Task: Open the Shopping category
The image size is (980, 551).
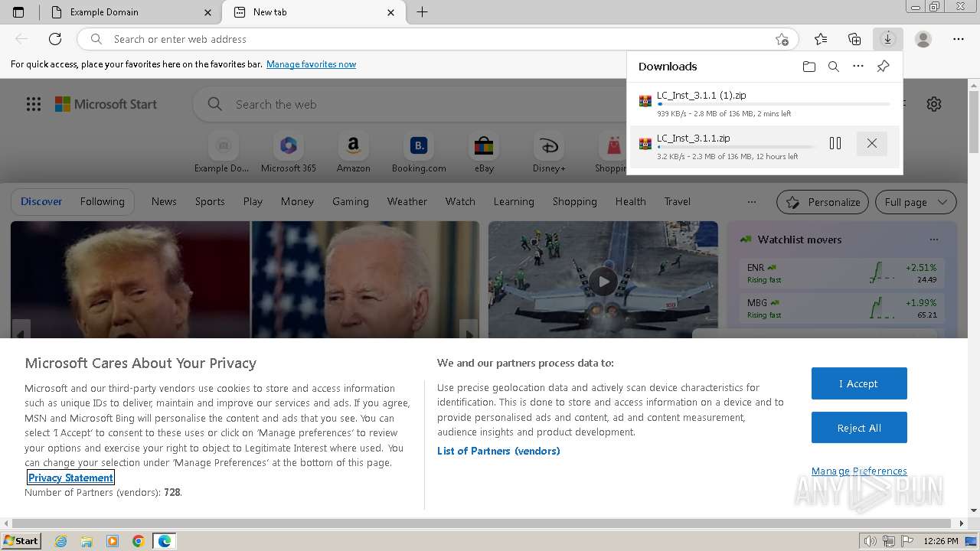Action: coord(574,201)
